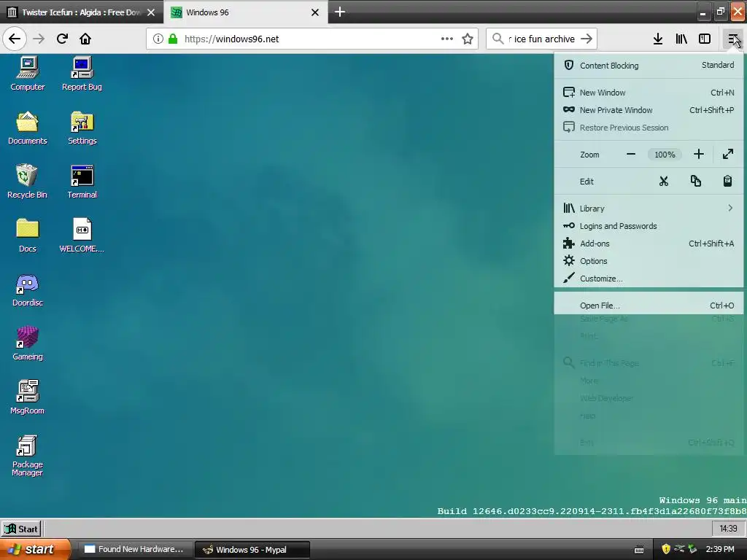Select Windows 96 - Mypal taskbar item
747x560 pixels.
[252, 550]
